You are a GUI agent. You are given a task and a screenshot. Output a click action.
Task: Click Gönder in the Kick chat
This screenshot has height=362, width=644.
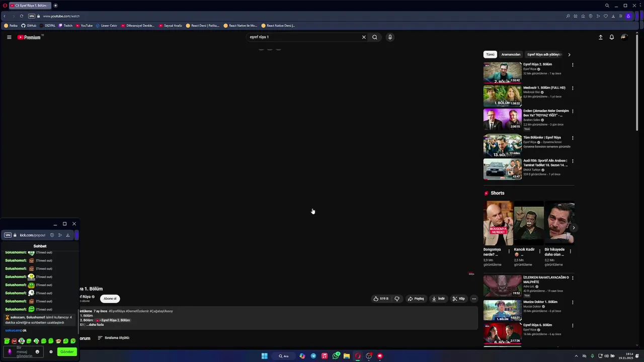[67, 352]
